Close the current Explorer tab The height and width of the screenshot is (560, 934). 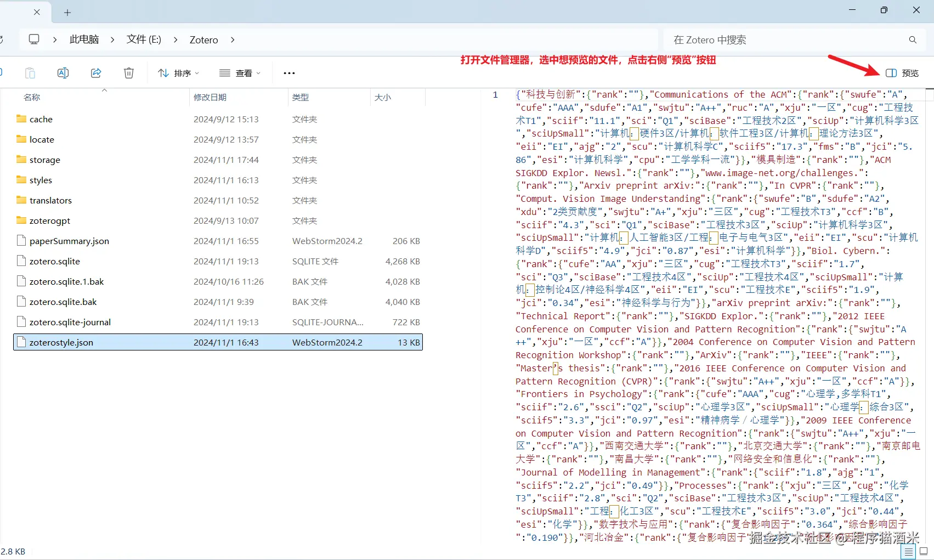click(x=37, y=12)
